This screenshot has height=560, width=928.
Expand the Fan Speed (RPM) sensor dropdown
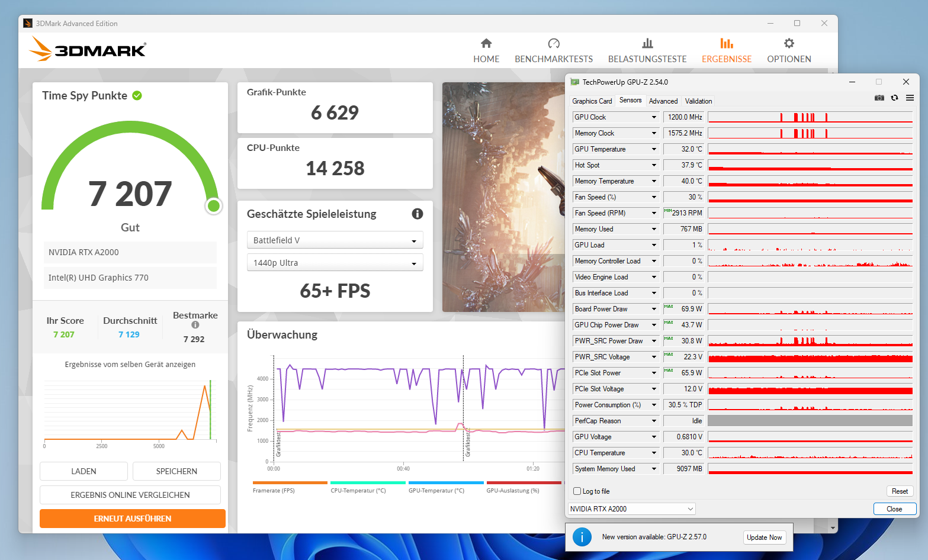[654, 213]
